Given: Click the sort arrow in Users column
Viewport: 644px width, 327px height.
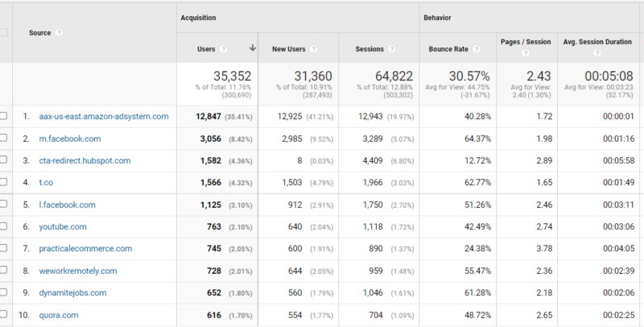Looking at the screenshot, I should 253,48.
